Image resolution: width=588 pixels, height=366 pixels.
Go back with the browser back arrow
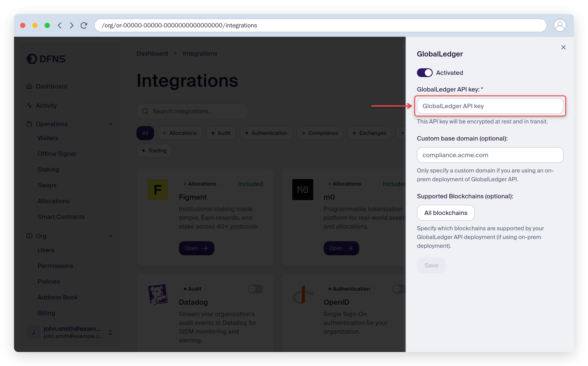(59, 25)
